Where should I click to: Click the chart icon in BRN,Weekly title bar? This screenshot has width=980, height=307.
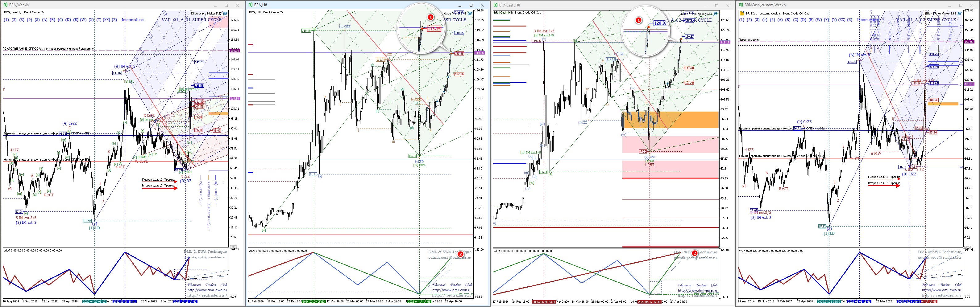[x=5, y=5]
